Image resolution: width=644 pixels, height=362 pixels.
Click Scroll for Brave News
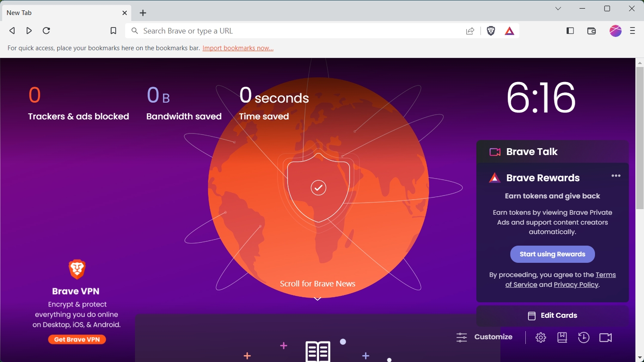[x=318, y=284]
